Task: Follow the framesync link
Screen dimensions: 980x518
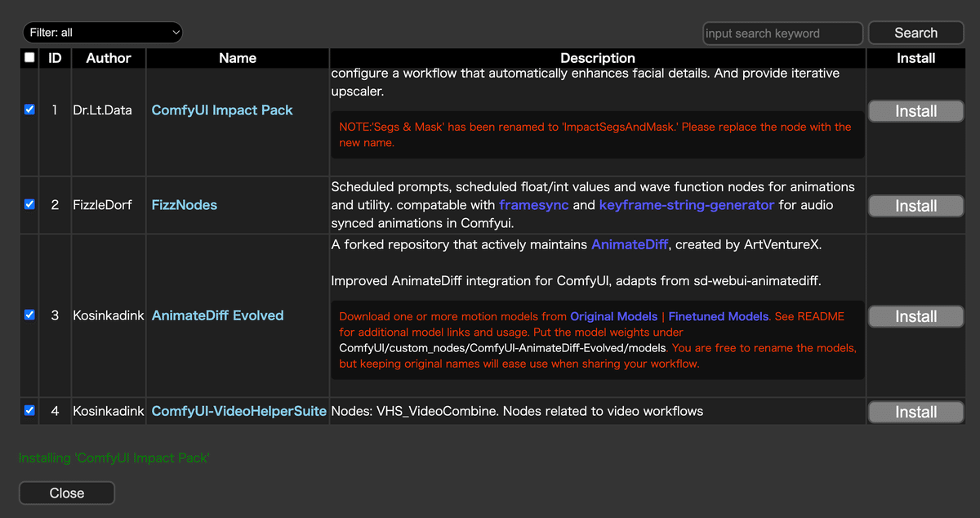Action: click(x=534, y=205)
